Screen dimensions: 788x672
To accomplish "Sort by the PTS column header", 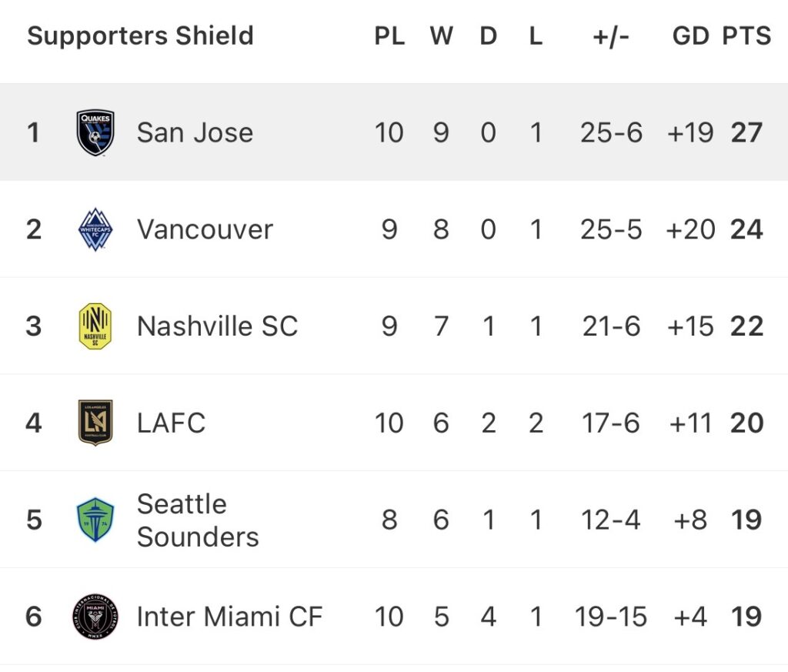I will click(x=746, y=36).
